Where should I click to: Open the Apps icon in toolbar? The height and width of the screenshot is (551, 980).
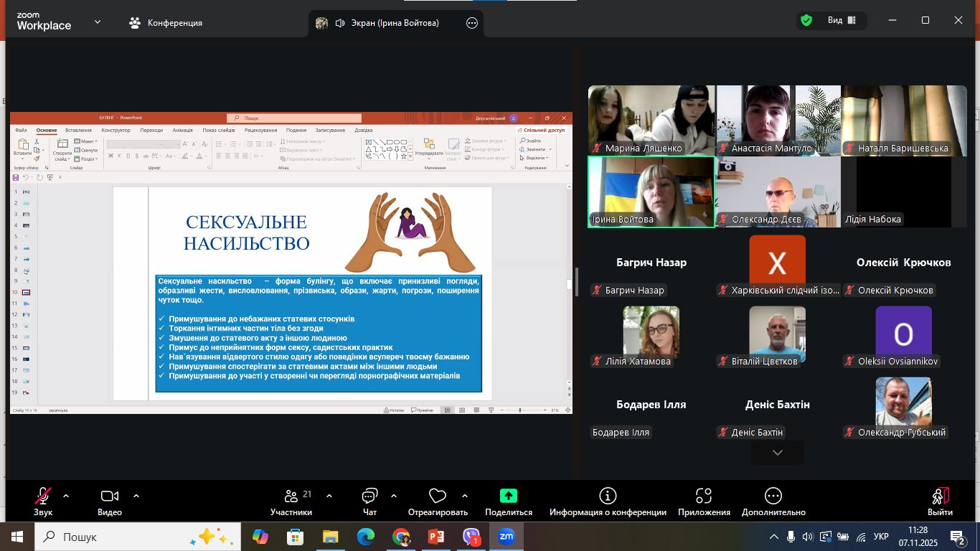[704, 496]
